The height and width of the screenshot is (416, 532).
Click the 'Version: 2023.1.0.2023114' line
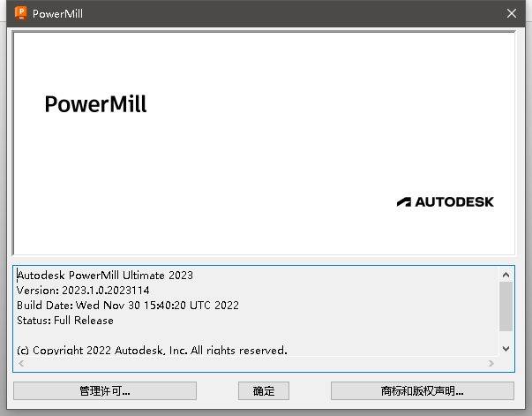83,291
